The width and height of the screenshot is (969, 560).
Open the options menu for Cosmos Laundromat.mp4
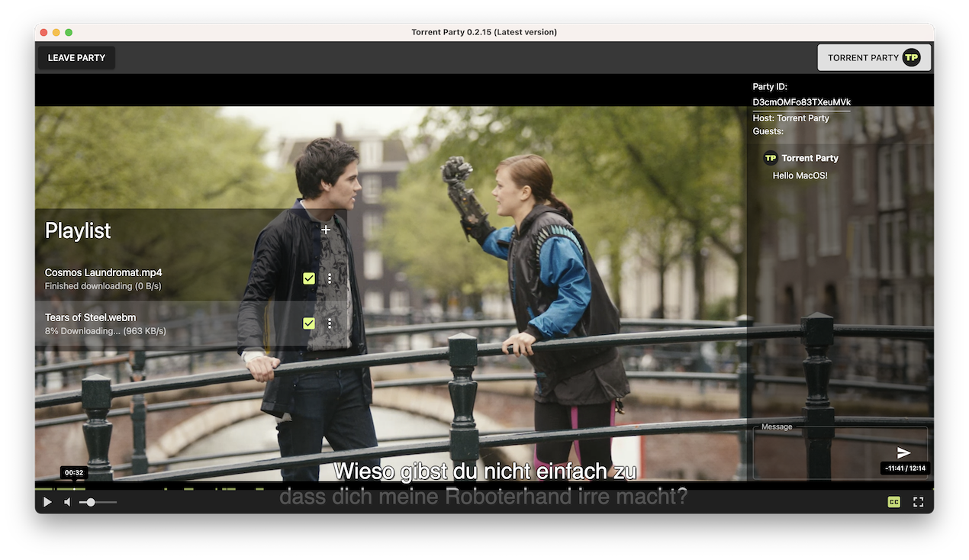coord(330,278)
